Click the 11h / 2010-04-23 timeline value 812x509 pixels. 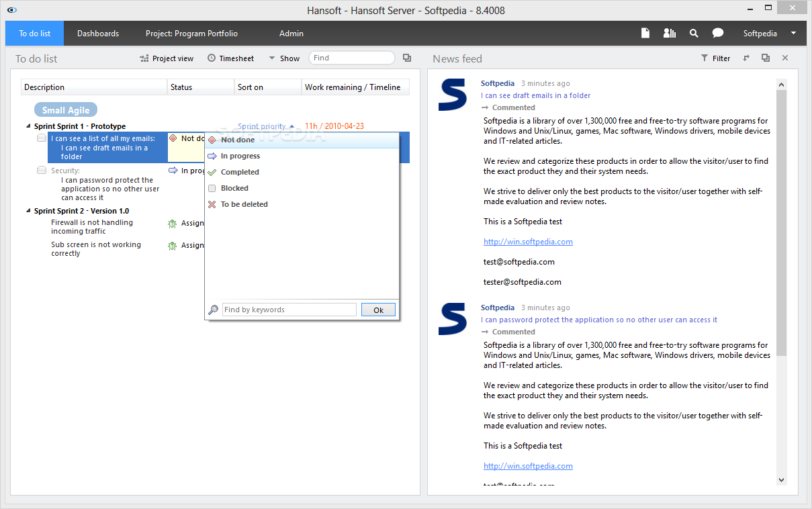(x=334, y=126)
